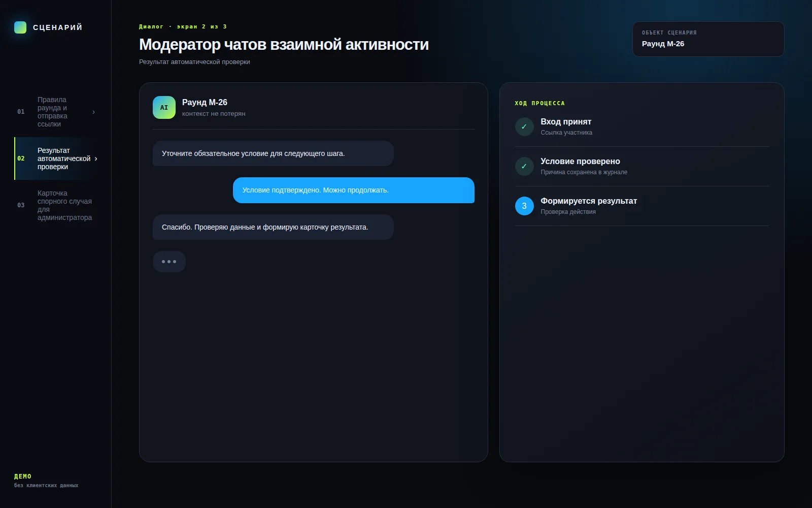Select step 02 Результат автоматической проверки
Image resolution: width=812 pixels, height=508 pixels.
(56, 158)
